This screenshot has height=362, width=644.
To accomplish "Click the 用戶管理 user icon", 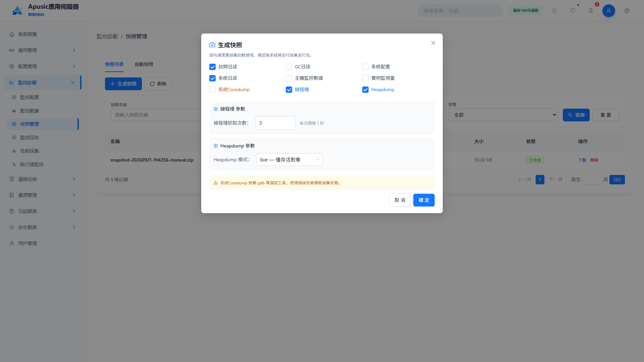I will click(12, 243).
